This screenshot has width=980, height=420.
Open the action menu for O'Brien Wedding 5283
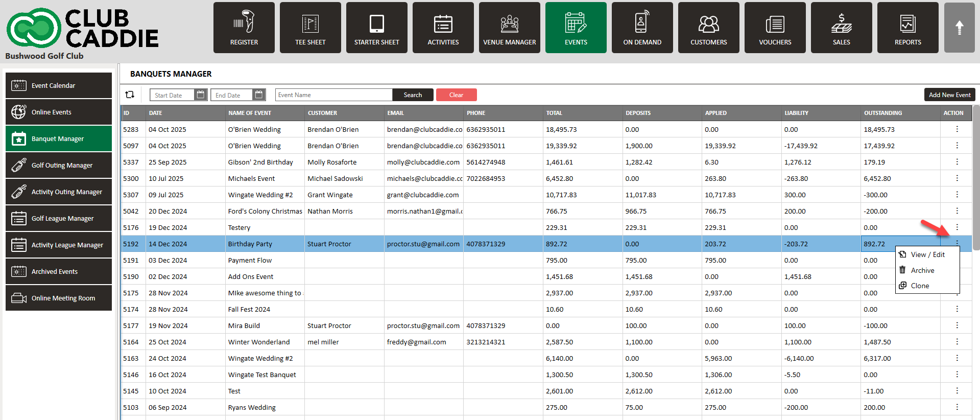957,129
